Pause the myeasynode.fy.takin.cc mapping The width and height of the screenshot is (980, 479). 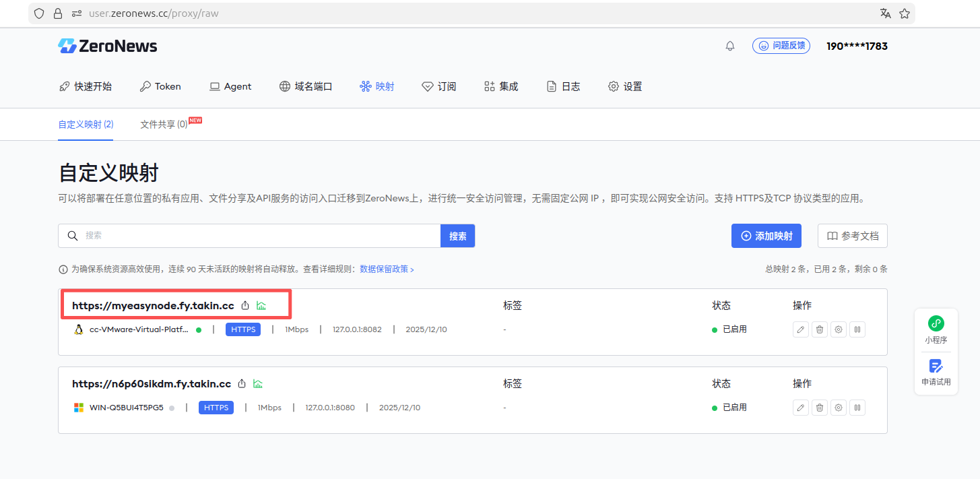[857, 329]
